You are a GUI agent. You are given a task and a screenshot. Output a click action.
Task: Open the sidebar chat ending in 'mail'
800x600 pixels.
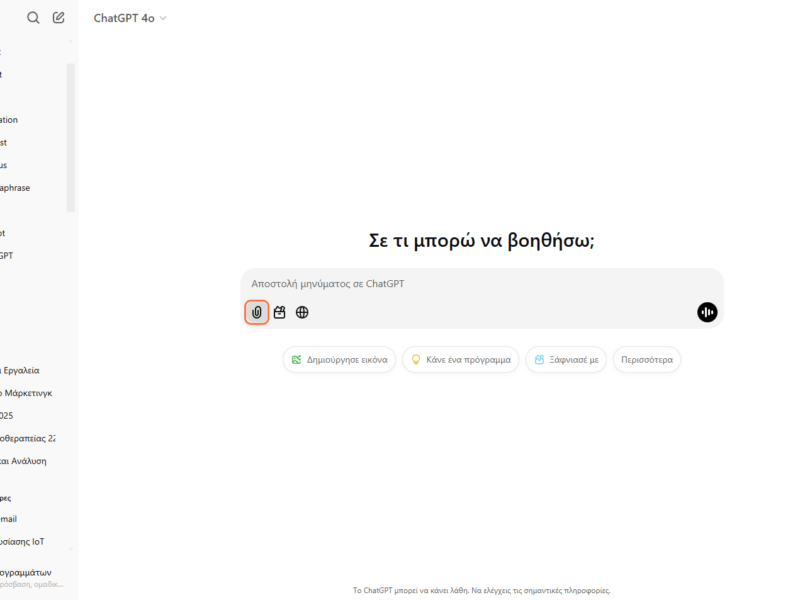[x=9, y=519]
